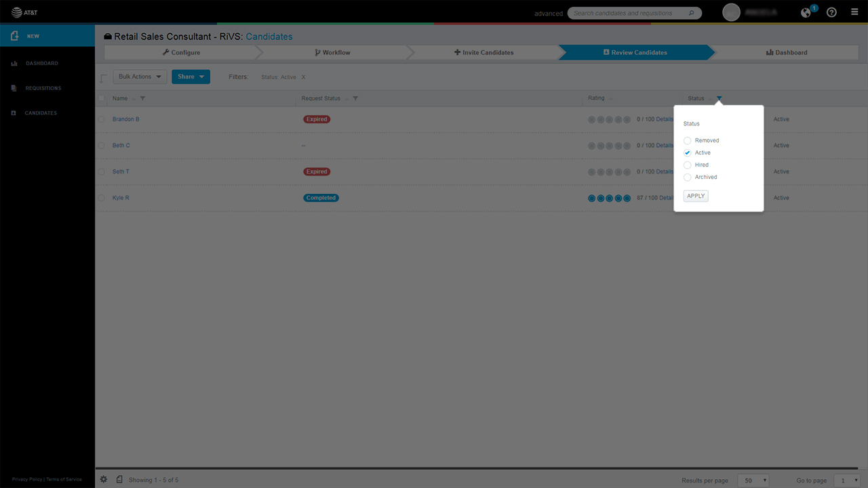The image size is (868, 488).
Task: Open the table settings gear icon
Action: coord(104,479)
